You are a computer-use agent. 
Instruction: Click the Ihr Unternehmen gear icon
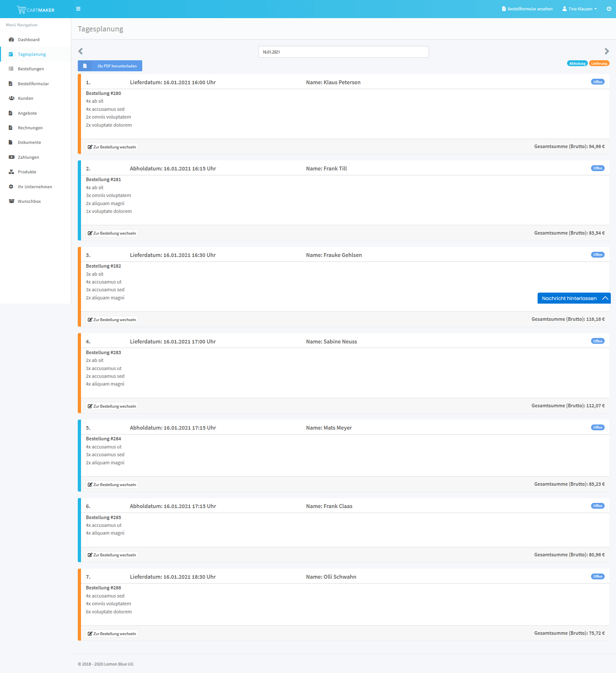coord(11,187)
